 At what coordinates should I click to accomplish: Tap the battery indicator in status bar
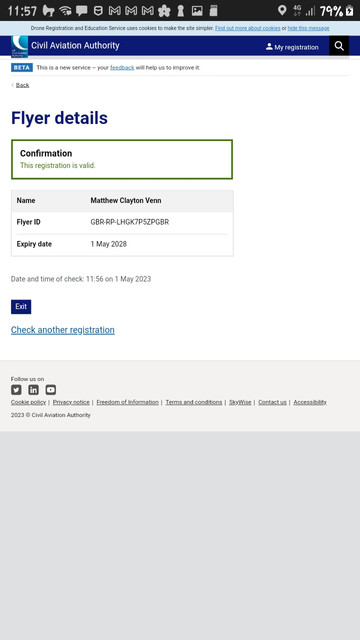(x=349, y=11)
